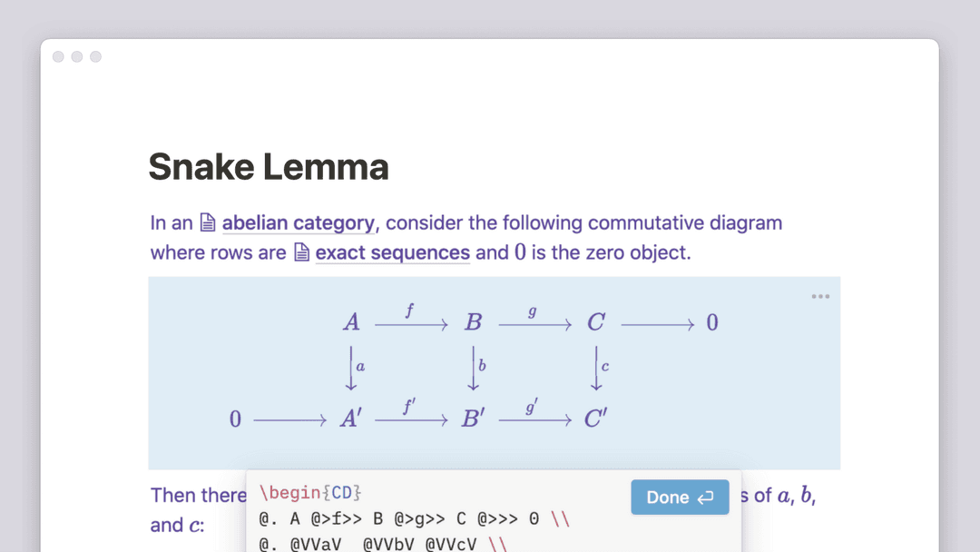Click the page icon before exact sequences
Image resolution: width=980 pixels, height=552 pixels.
pyautogui.click(x=301, y=251)
